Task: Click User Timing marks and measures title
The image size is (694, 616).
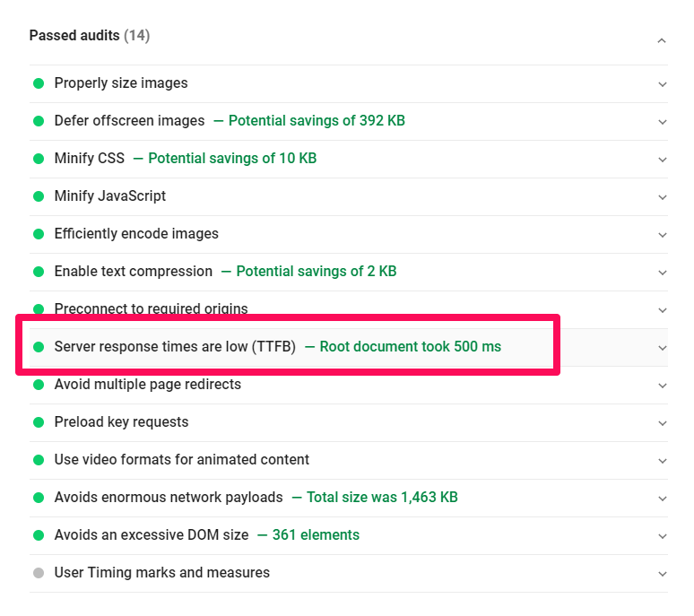Action: (x=161, y=573)
